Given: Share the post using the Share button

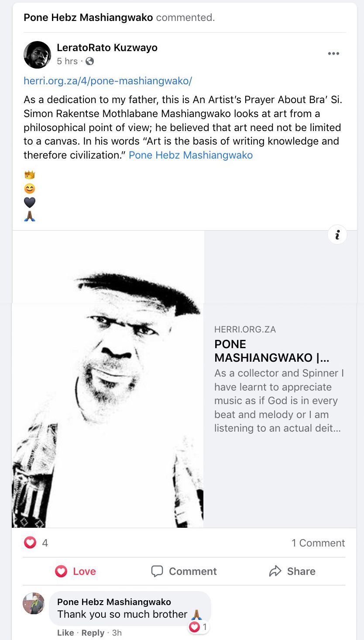Looking at the screenshot, I should pos(292,571).
